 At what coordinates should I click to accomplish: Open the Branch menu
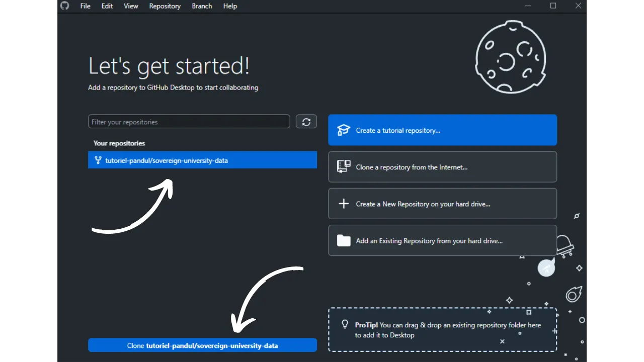(202, 6)
